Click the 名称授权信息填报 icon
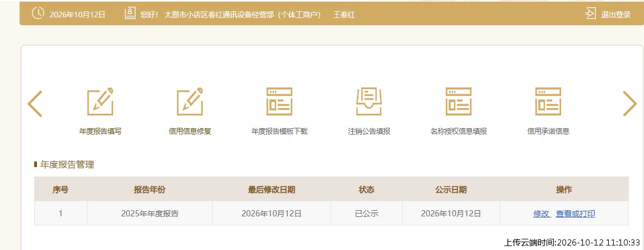 point(458,101)
